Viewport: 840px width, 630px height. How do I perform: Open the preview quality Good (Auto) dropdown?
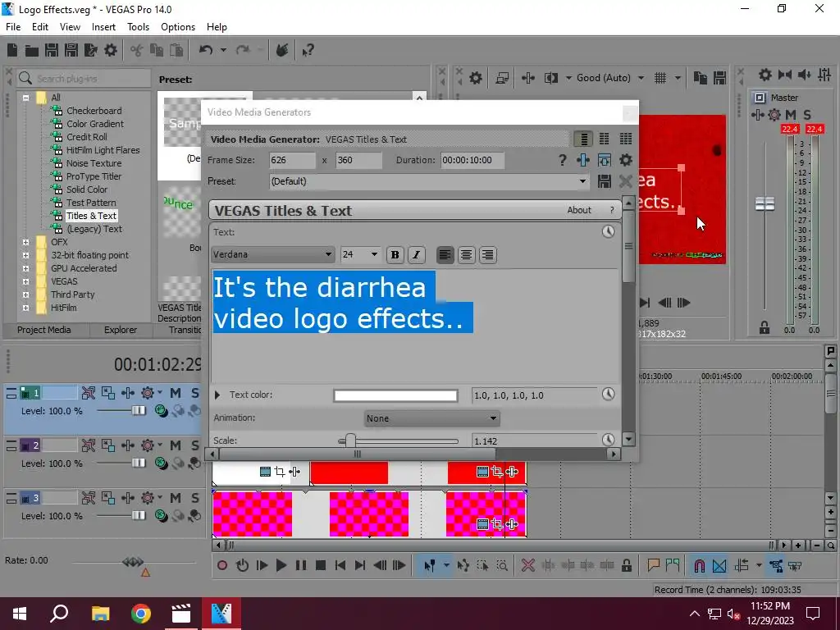(610, 78)
